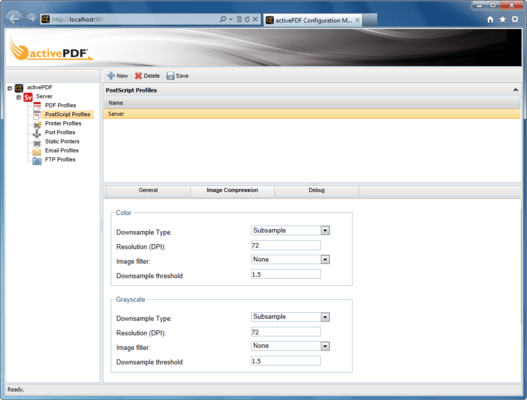Open the Color Image filter dropdown

[325, 259]
